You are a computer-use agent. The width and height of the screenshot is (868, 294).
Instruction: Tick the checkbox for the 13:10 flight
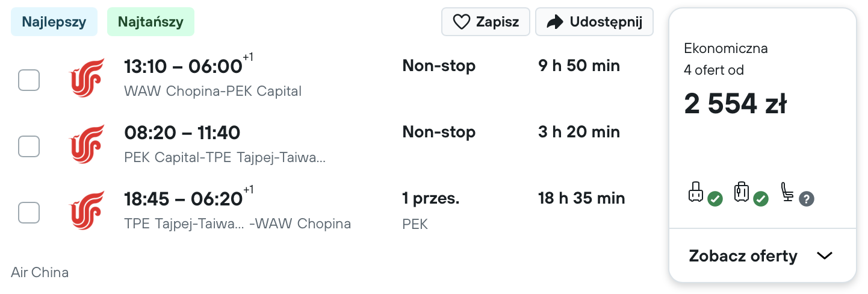pos(29,80)
